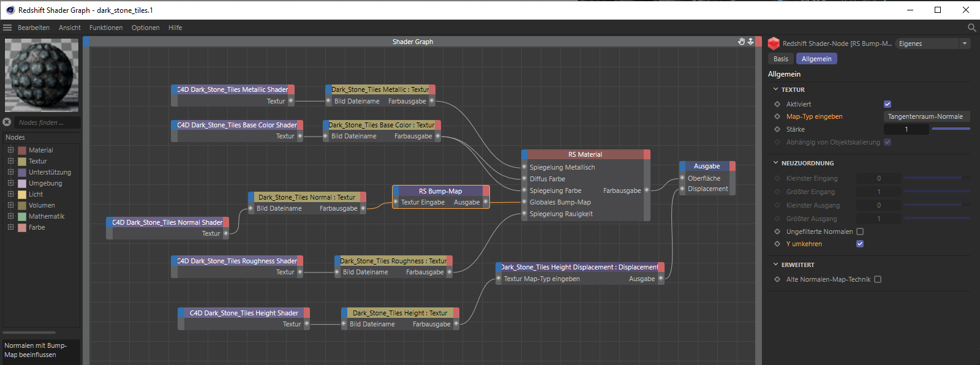This screenshot has width=980, height=365.
Task: Click keyframe diamond next to Aktiviert
Action: [777, 104]
